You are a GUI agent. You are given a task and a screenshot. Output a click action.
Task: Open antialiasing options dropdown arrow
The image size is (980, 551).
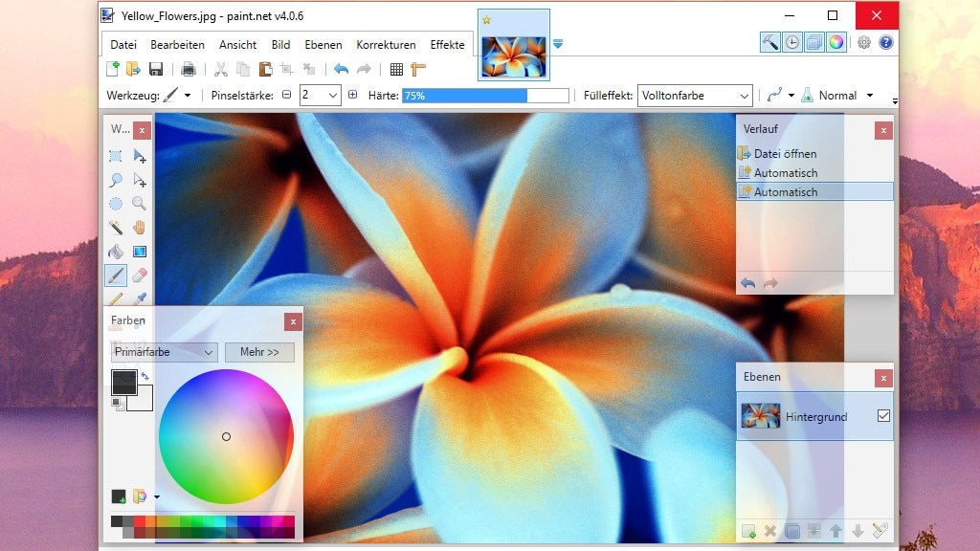point(791,96)
